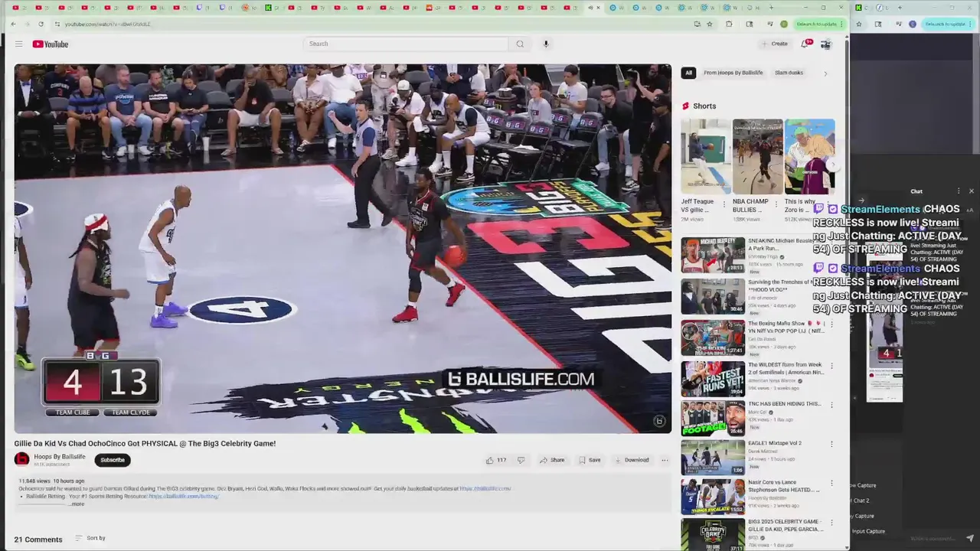Expand description with ...more
This screenshot has height=551, width=980.
pos(77,504)
